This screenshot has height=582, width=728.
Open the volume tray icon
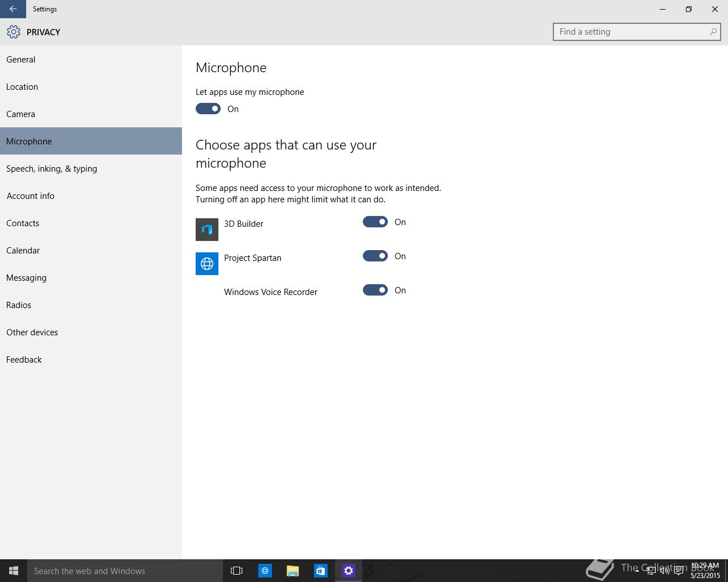click(x=664, y=571)
